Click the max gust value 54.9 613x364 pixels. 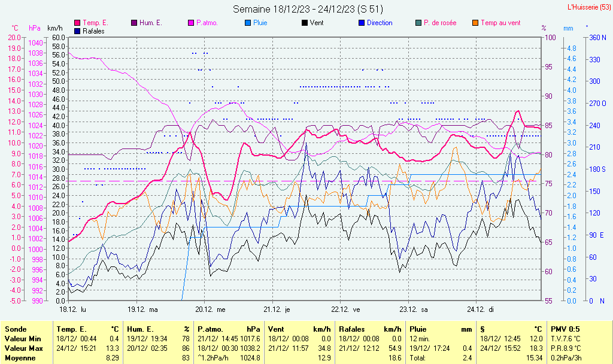pyautogui.click(x=395, y=348)
